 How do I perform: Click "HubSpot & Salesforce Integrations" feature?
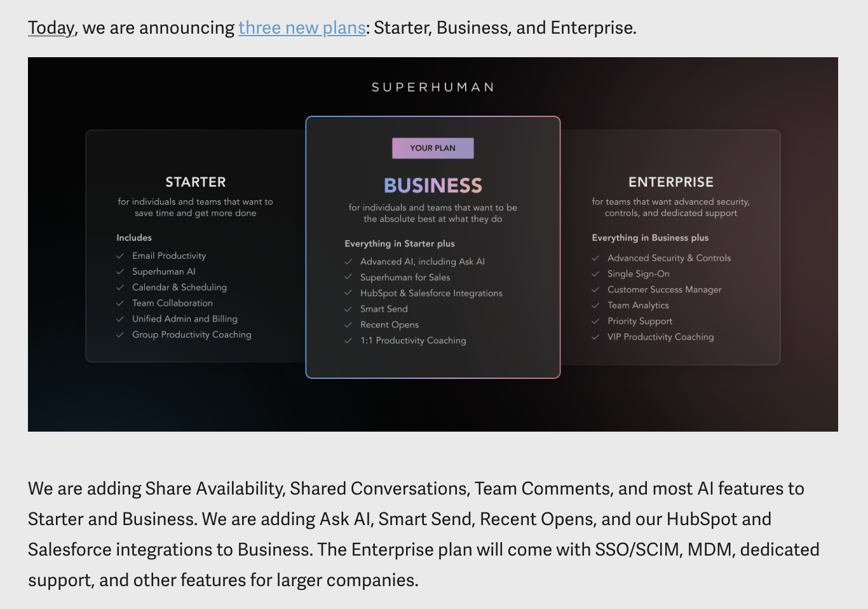click(x=431, y=293)
